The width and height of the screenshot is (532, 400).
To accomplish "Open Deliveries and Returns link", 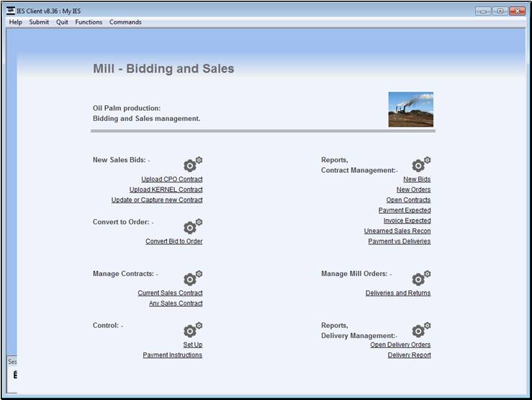I will tap(398, 293).
